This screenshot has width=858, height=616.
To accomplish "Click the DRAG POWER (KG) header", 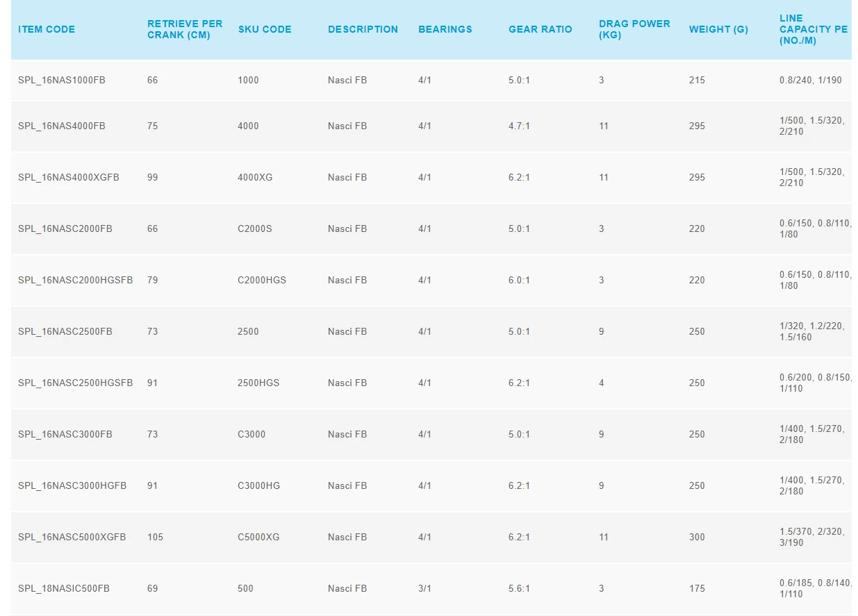I will pyautogui.click(x=634, y=29).
